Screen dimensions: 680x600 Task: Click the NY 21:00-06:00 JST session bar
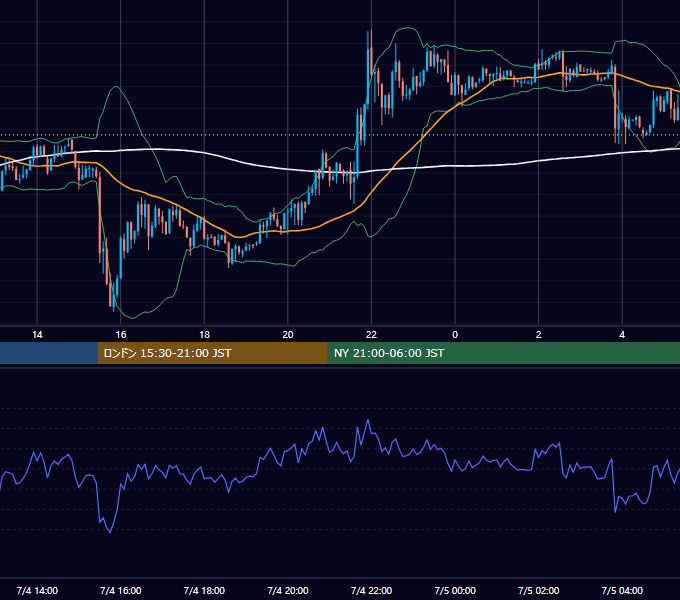click(503, 353)
